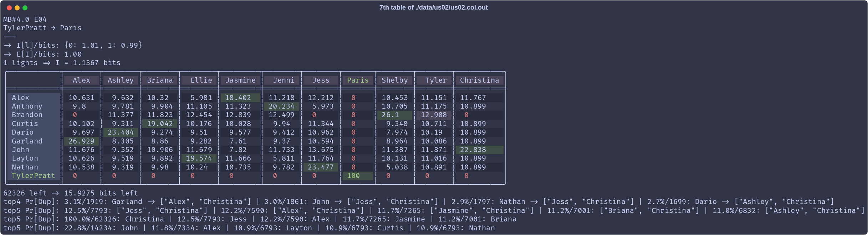
Task: Click the 'Christina' column header
Action: [480, 80]
